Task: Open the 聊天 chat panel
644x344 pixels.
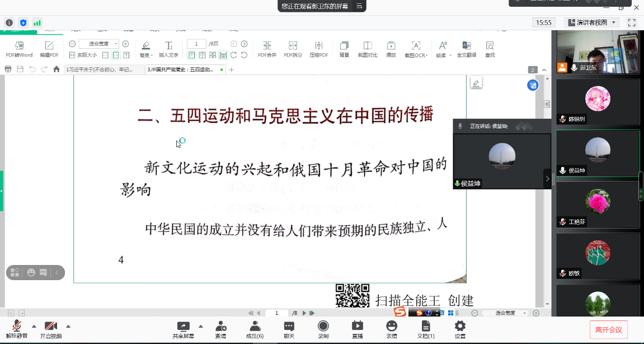Action: pos(289,329)
